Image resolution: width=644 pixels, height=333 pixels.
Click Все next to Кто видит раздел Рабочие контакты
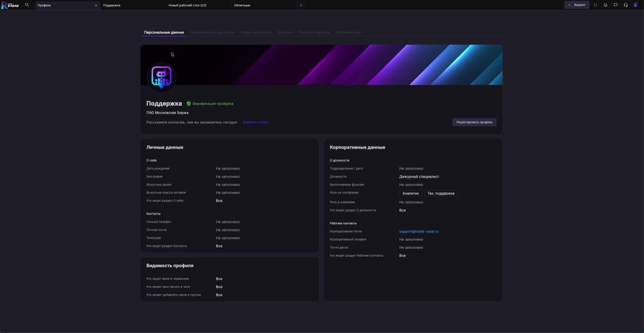402,256
